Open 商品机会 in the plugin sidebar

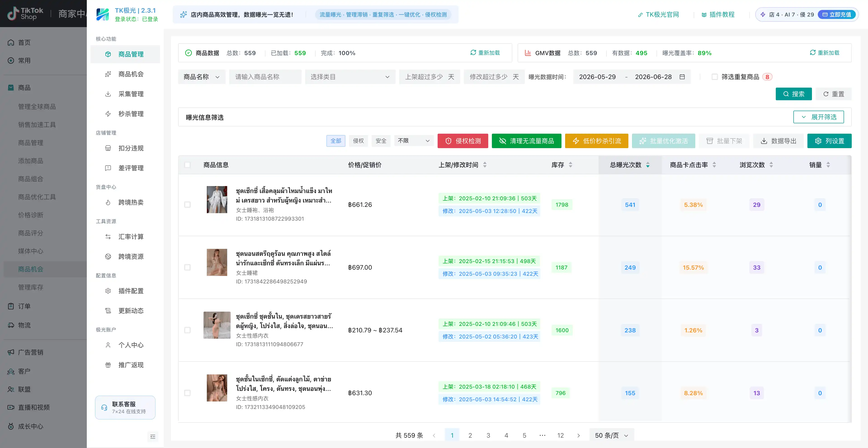pyautogui.click(x=125, y=74)
